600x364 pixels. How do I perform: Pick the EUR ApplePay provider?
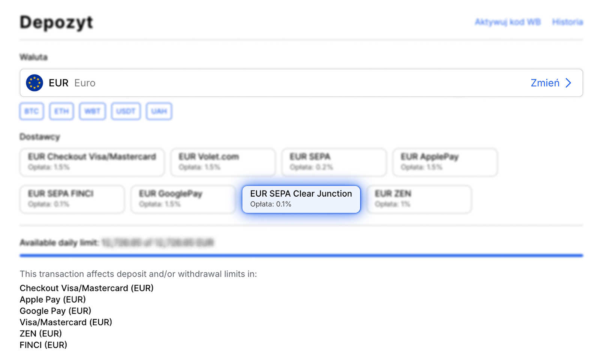coord(445,162)
